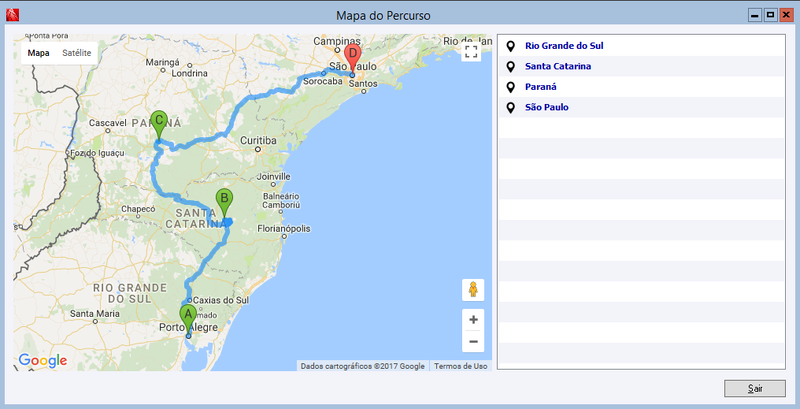Click the pin icon beside Santa Catarina
The height and width of the screenshot is (409, 800).
pyautogui.click(x=510, y=67)
